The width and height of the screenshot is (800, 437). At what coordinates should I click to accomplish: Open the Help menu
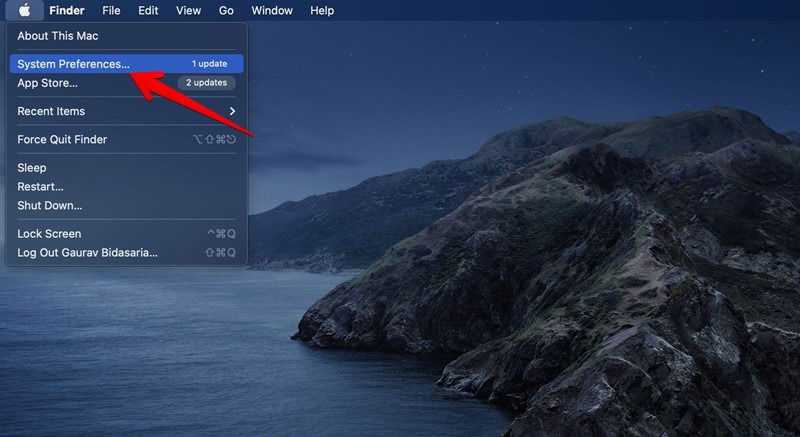coord(322,10)
